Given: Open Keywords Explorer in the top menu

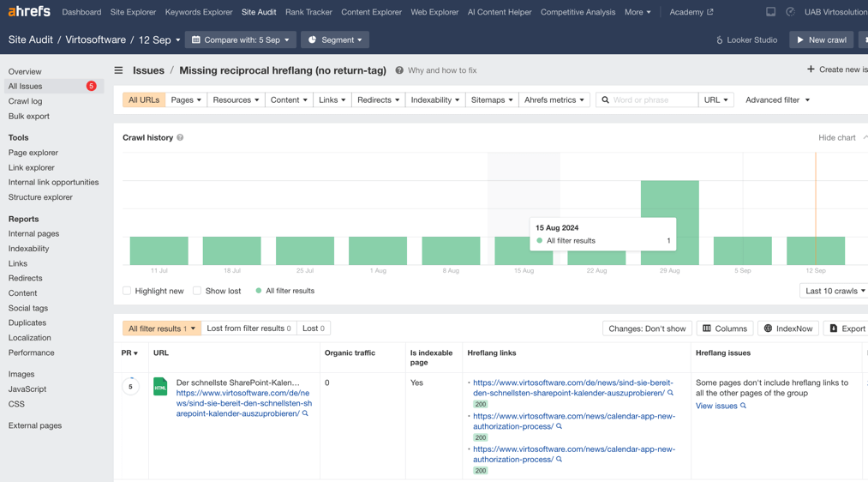Looking at the screenshot, I should pyautogui.click(x=199, y=12).
